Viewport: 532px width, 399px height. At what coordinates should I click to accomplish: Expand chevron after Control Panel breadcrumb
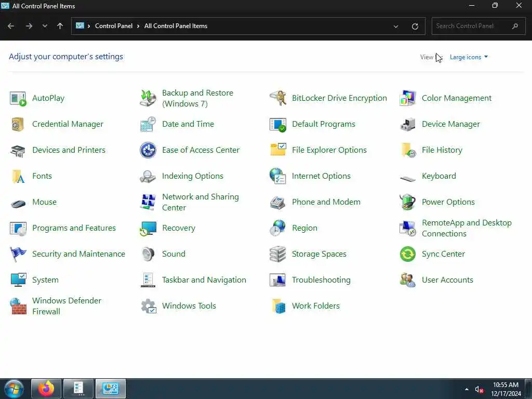pos(138,26)
